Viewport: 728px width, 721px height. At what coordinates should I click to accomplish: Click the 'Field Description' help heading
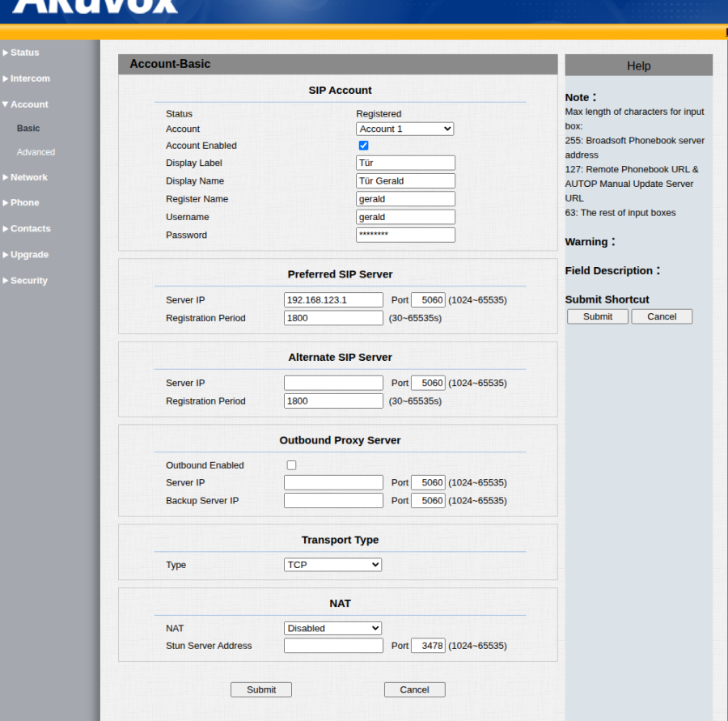tap(612, 270)
